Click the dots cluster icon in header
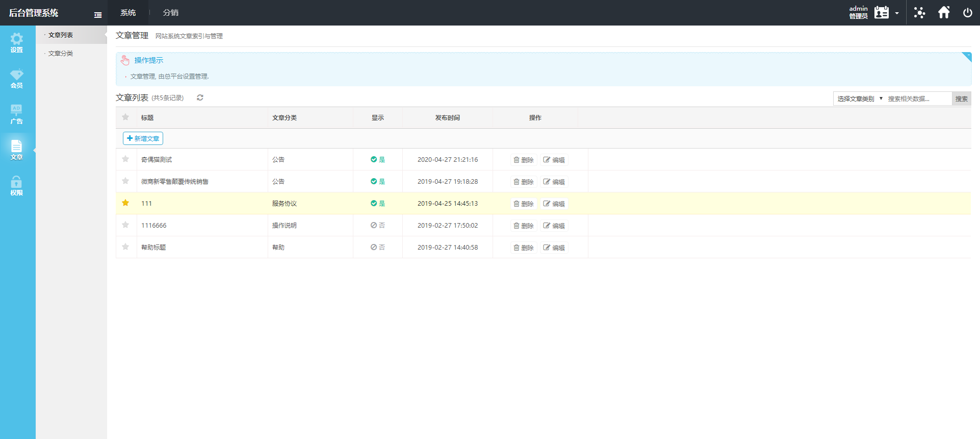The image size is (980, 439). point(919,13)
